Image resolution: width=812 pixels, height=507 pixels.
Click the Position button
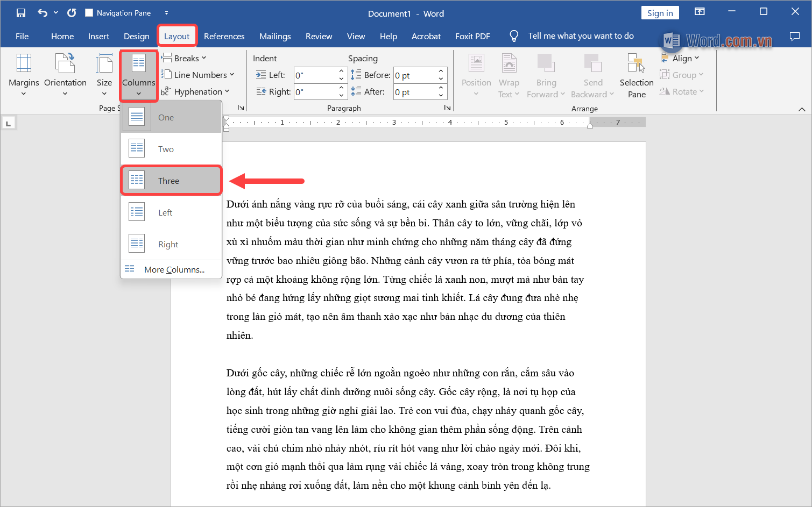point(476,75)
